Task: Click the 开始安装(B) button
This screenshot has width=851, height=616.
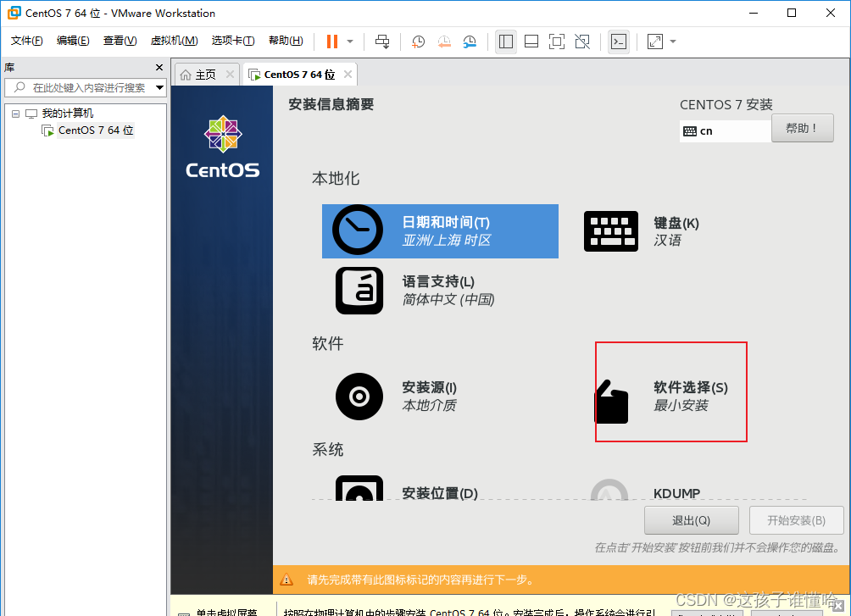Action: click(796, 520)
